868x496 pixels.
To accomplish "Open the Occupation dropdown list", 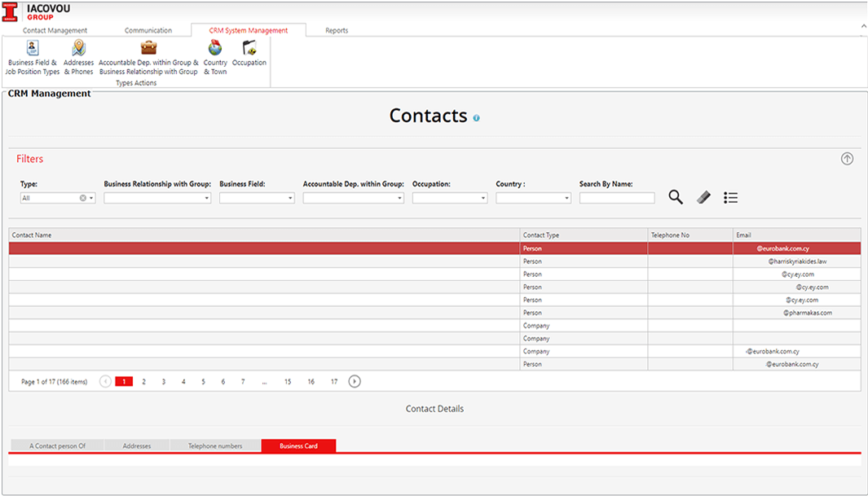I will point(483,198).
